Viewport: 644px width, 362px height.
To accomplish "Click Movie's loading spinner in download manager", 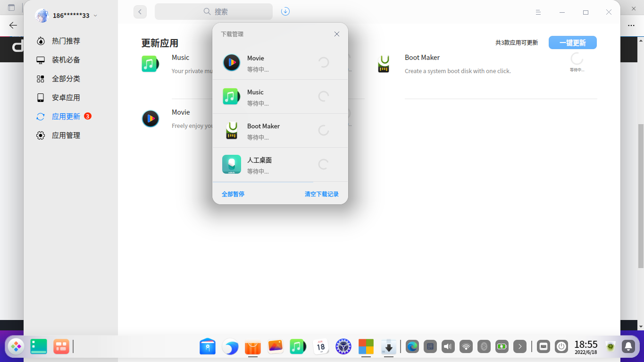I will pos(324,62).
